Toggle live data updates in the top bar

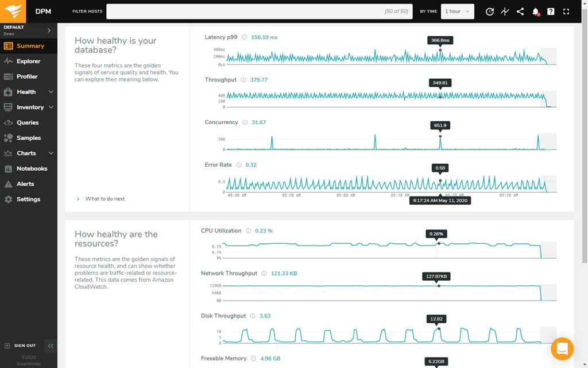pyautogui.click(x=505, y=11)
